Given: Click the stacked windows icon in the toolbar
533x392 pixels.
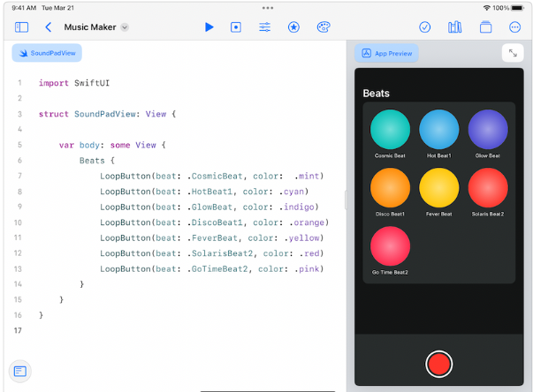Looking at the screenshot, I should click(484, 27).
